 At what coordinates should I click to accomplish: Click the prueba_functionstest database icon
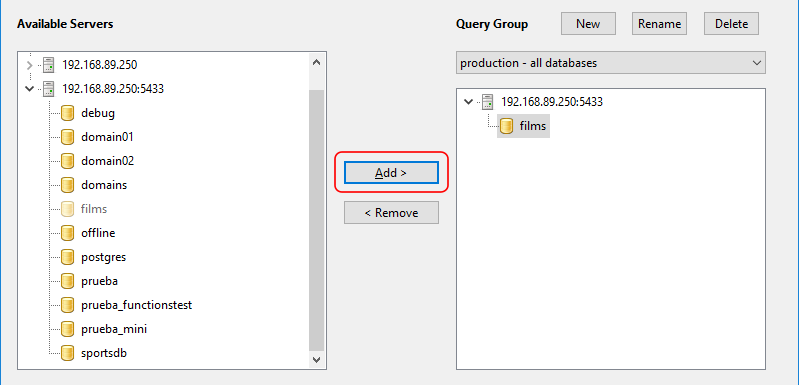pos(68,305)
